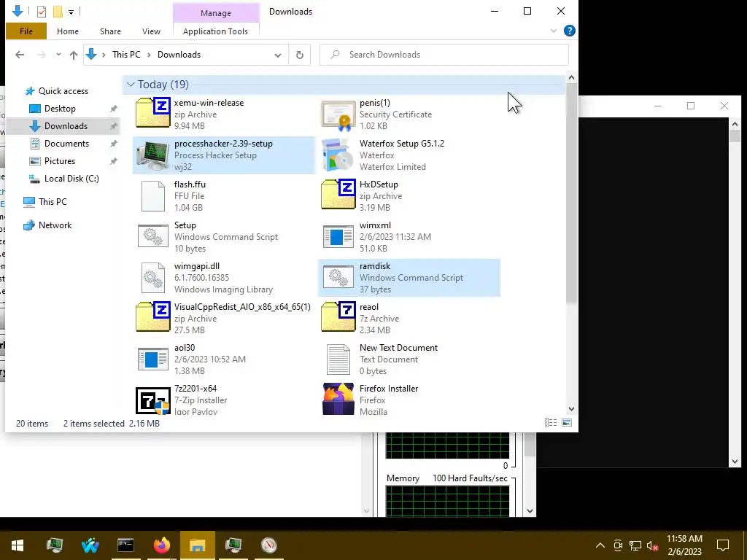Image resolution: width=747 pixels, height=560 pixels.
Task: Click the file list scrollbar thumb
Action: click(x=571, y=192)
